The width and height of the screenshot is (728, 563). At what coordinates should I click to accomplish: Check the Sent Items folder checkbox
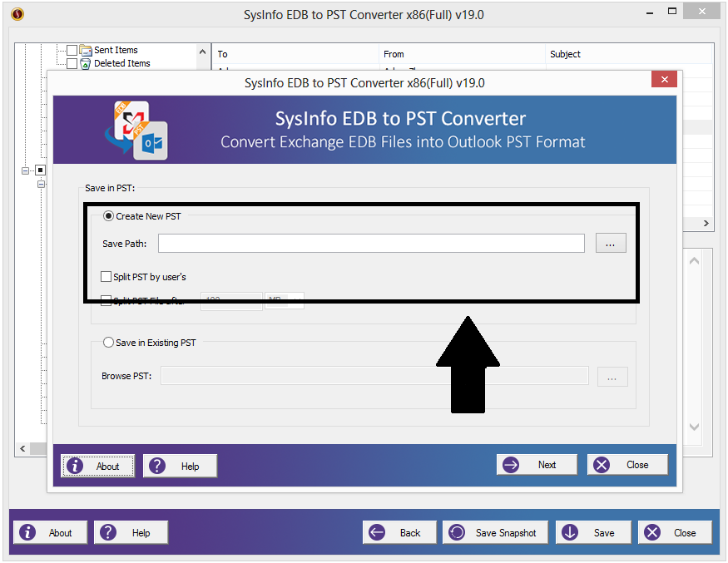tap(72, 50)
